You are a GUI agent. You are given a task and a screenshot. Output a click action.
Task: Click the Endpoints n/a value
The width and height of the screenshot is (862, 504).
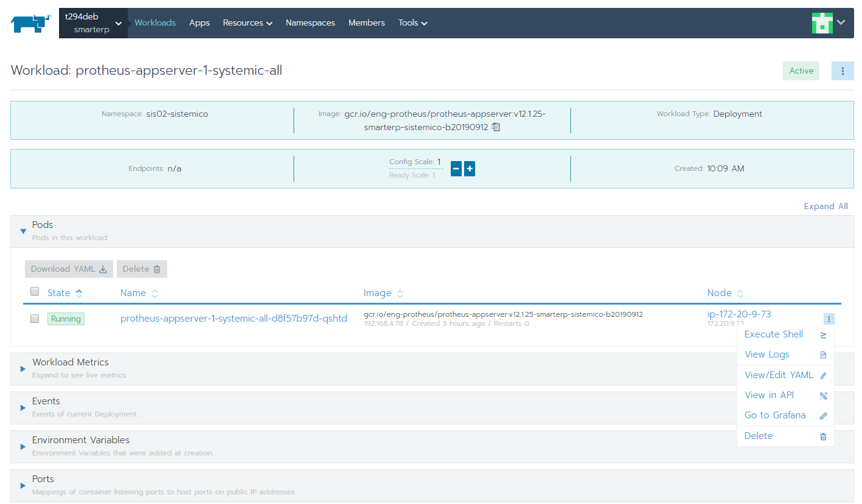175,168
